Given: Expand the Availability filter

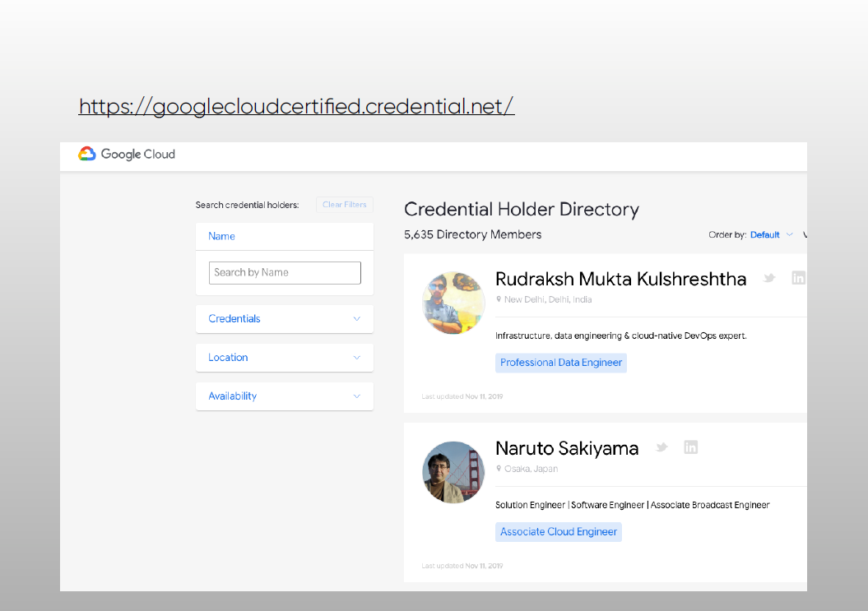Looking at the screenshot, I should pos(285,396).
